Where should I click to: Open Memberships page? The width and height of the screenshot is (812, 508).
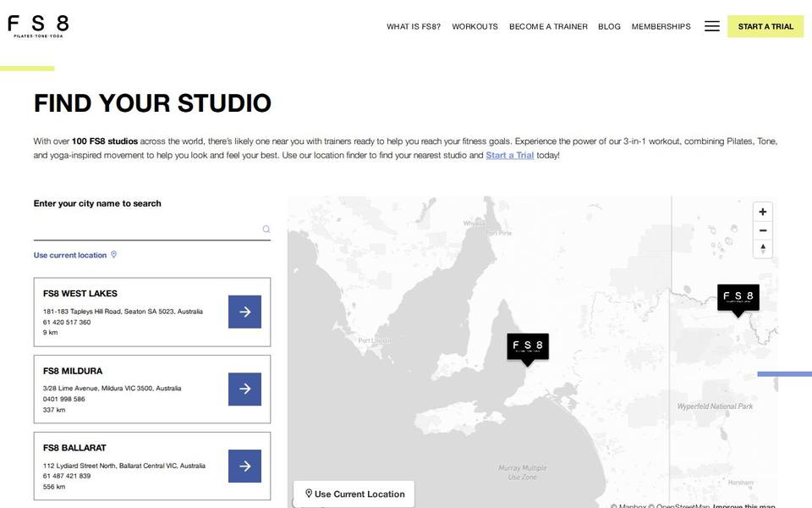coord(661,26)
